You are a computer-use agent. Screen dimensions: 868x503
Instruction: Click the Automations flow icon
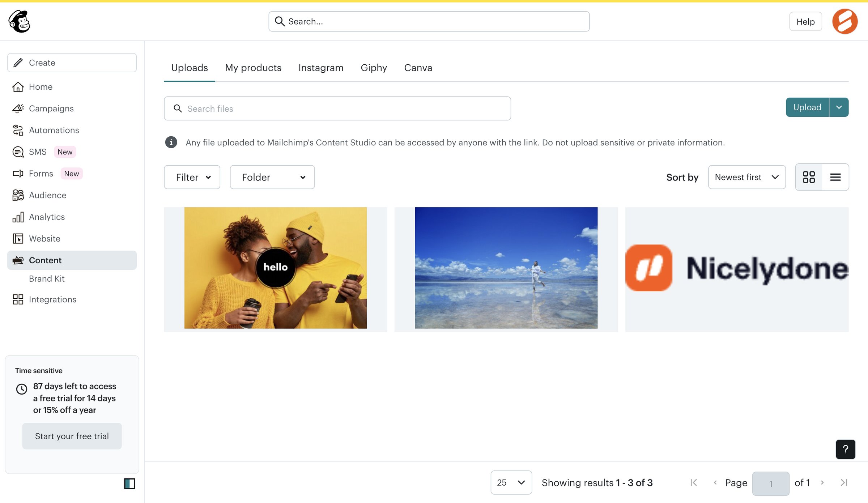point(18,130)
